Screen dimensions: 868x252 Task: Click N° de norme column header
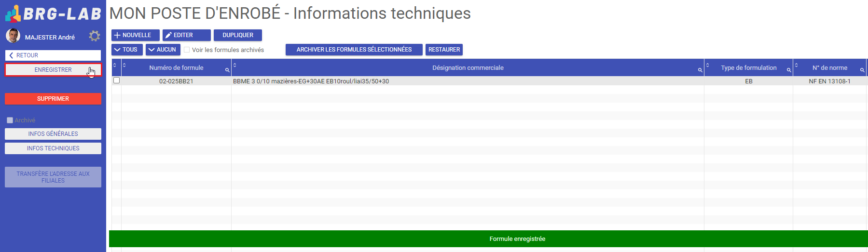(x=830, y=68)
